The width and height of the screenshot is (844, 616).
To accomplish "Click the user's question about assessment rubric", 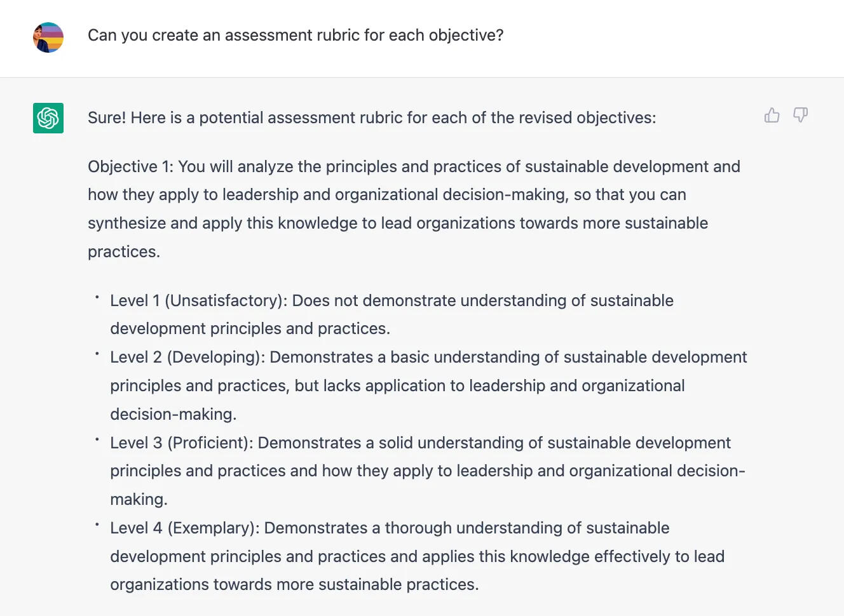I will coord(296,36).
